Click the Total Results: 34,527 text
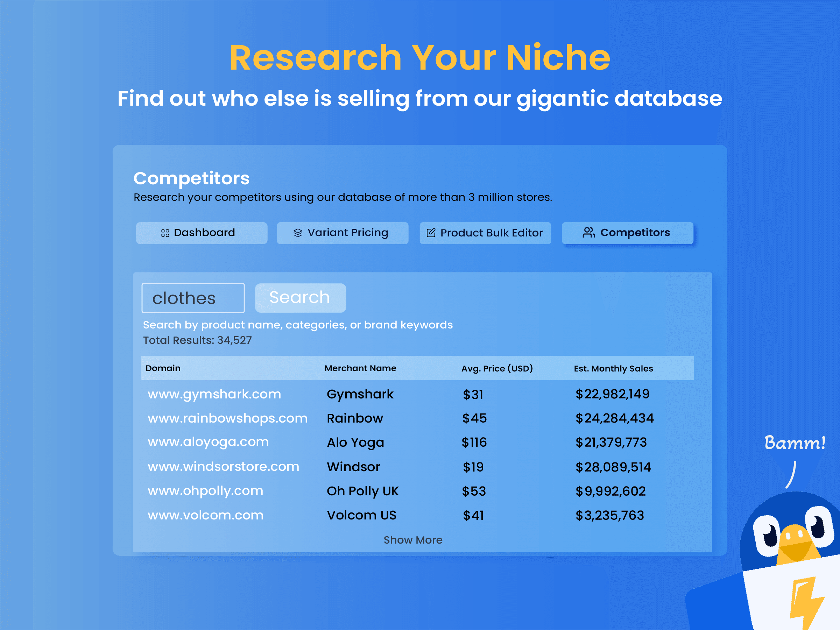 point(197,340)
